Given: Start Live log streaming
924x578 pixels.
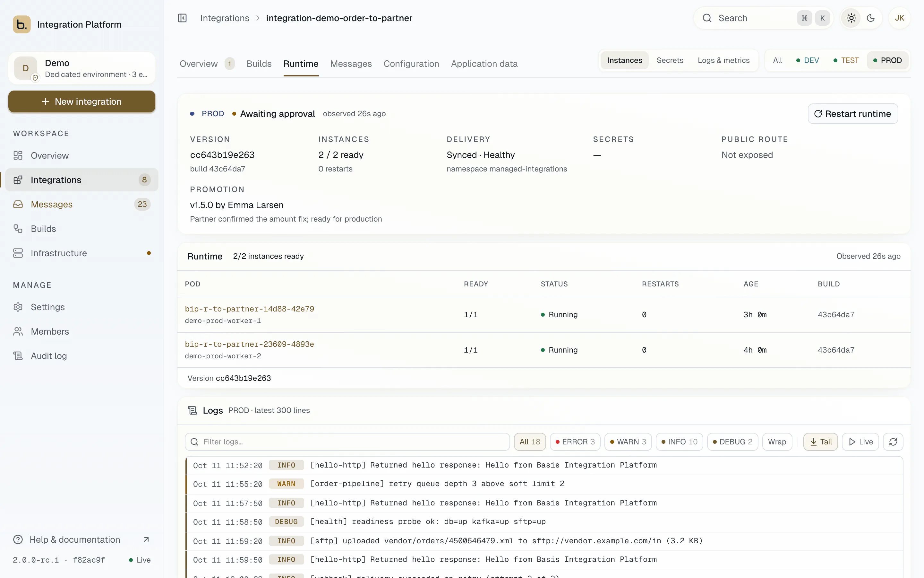Looking at the screenshot, I should coord(860,442).
